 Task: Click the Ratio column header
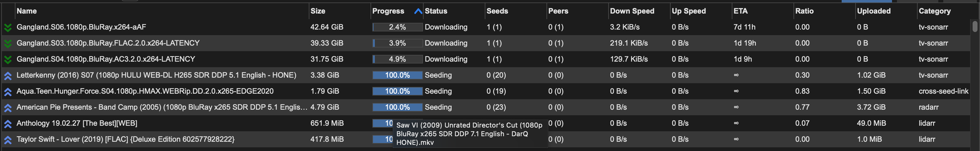pyautogui.click(x=804, y=11)
